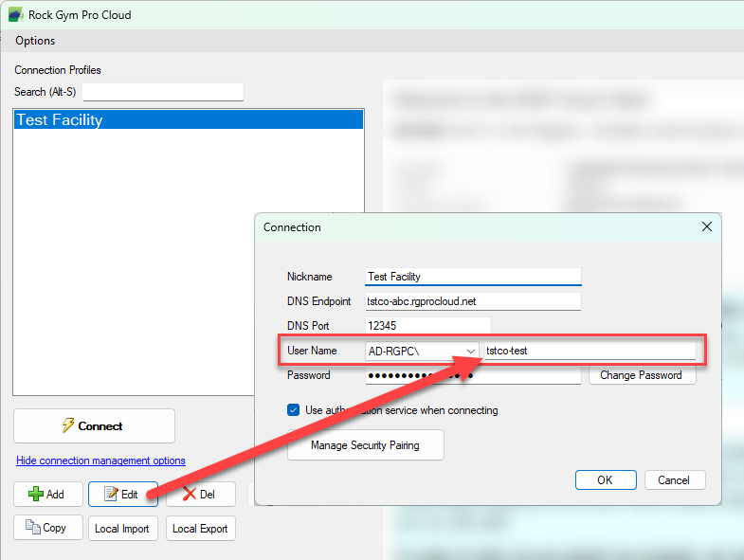Close the Connection dialog with X
744x560 pixels.
[x=706, y=226]
